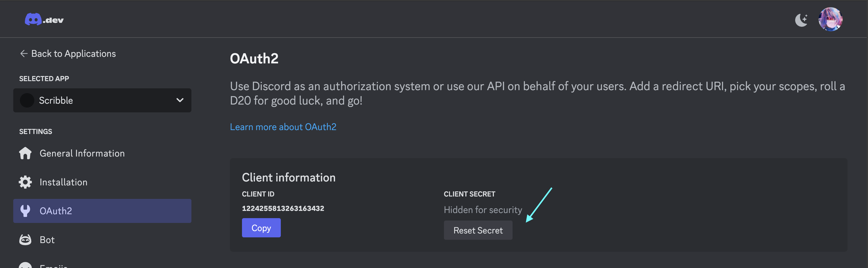Open Installation settings
This screenshot has height=268, width=868.
pyautogui.click(x=102, y=182)
